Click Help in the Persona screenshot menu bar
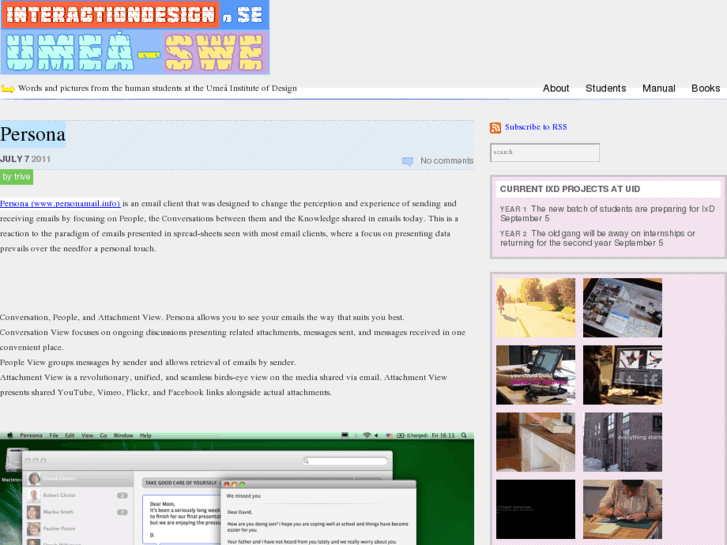 click(x=146, y=436)
